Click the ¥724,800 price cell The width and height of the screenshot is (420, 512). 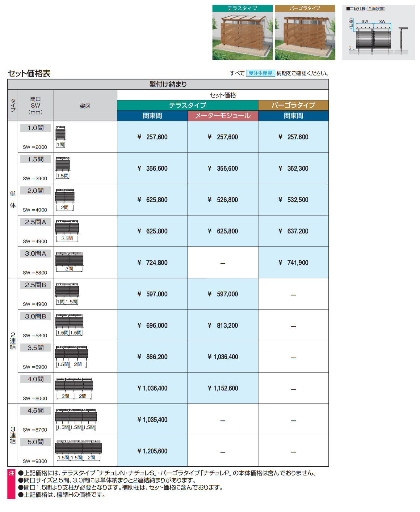tap(152, 262)
